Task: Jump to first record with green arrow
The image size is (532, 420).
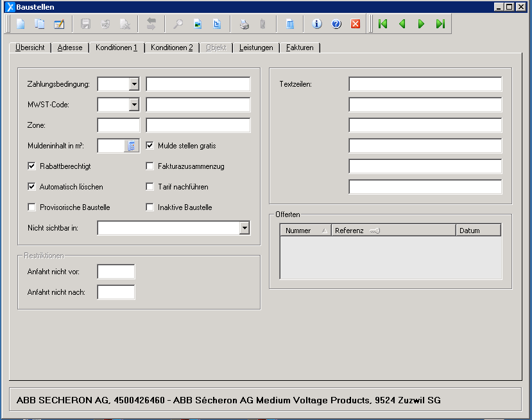Action: [x=383, y=24]
